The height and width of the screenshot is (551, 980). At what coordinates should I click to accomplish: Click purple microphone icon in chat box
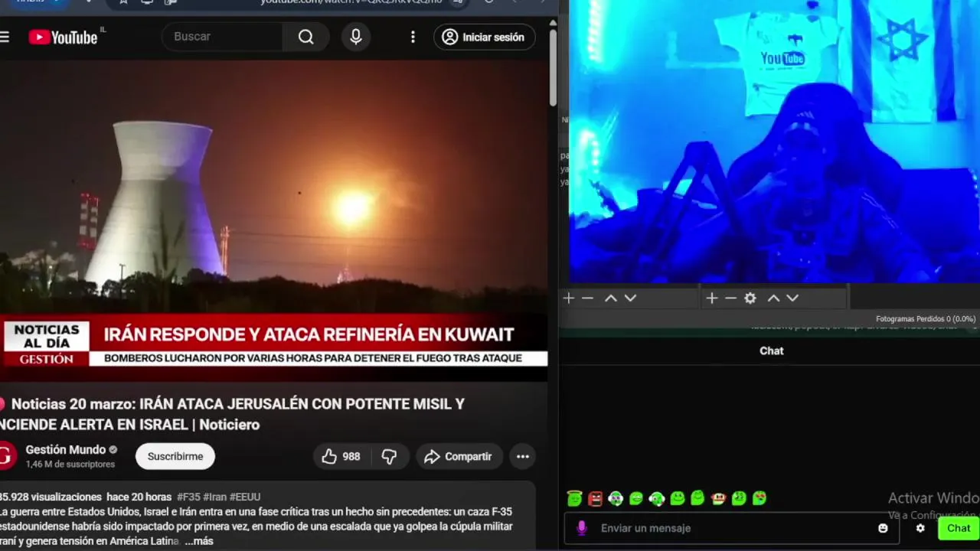pyautogui.click(x=582, y=528)
